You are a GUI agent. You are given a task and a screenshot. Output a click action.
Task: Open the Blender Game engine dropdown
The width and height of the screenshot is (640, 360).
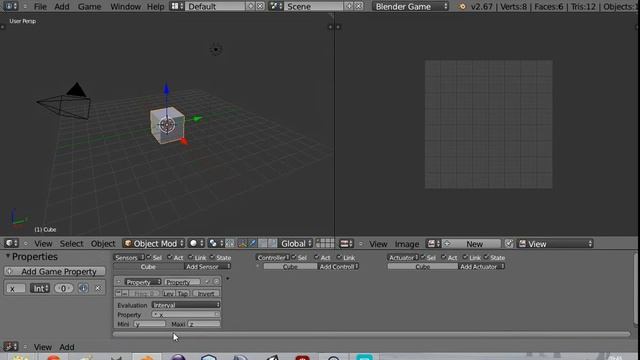(x=410, y=7)
